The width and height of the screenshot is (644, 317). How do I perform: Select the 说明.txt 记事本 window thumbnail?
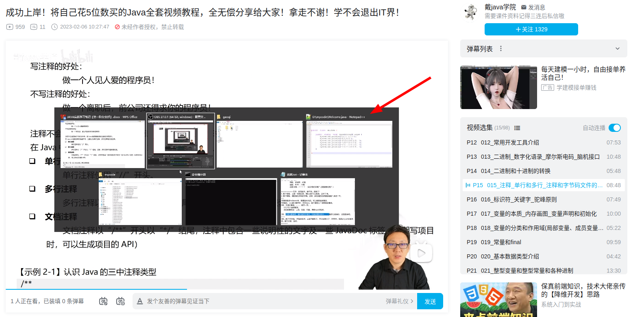318,199
